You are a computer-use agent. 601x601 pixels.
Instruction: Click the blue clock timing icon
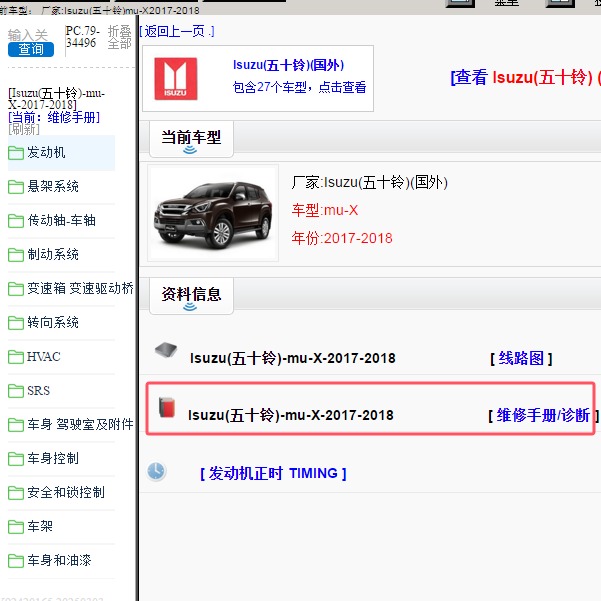(x=156, y=471)
